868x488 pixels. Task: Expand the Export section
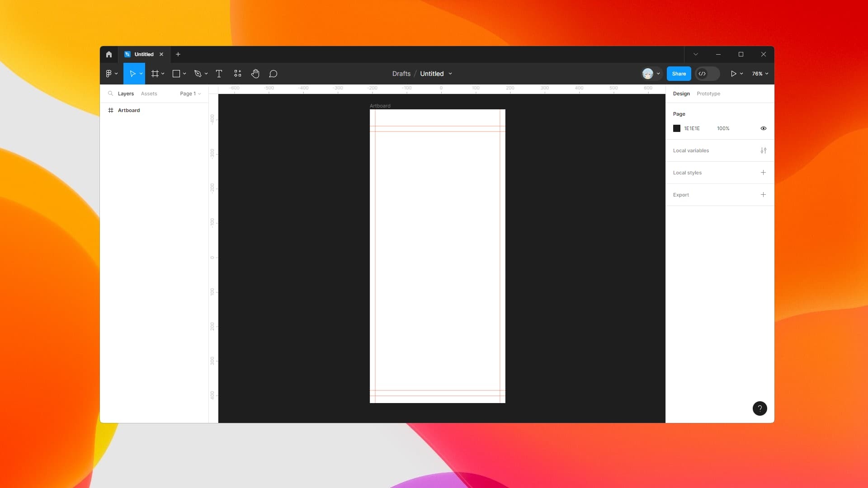764,194
